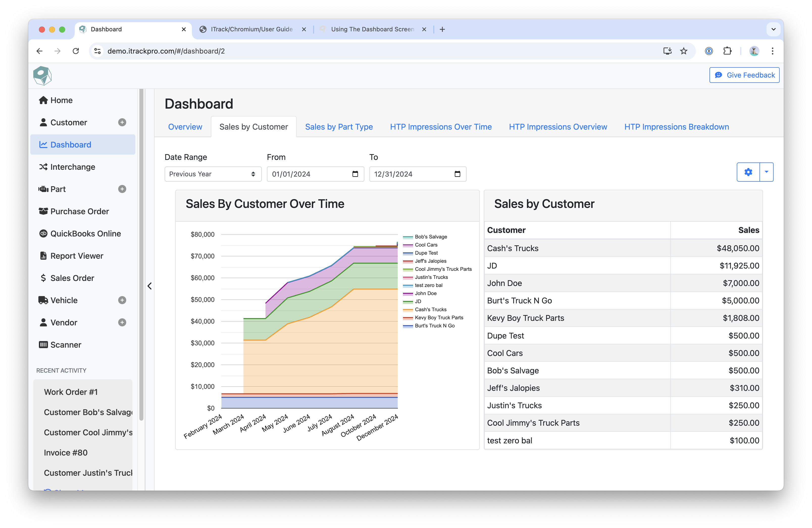Open Invoice #80 in recent activity

tap(65, 452)
